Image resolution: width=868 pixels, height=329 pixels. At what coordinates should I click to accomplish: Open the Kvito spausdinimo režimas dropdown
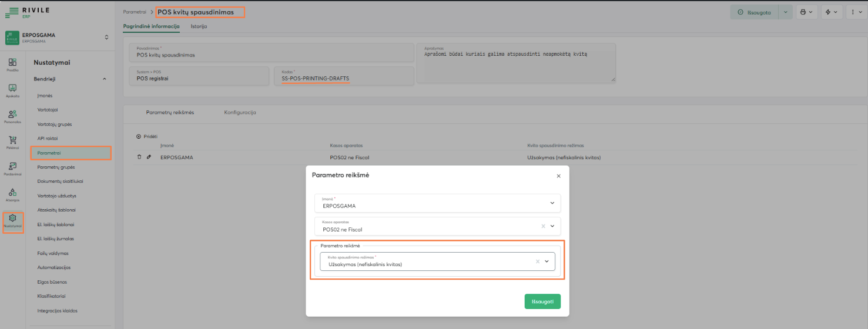tap(547, 261)
